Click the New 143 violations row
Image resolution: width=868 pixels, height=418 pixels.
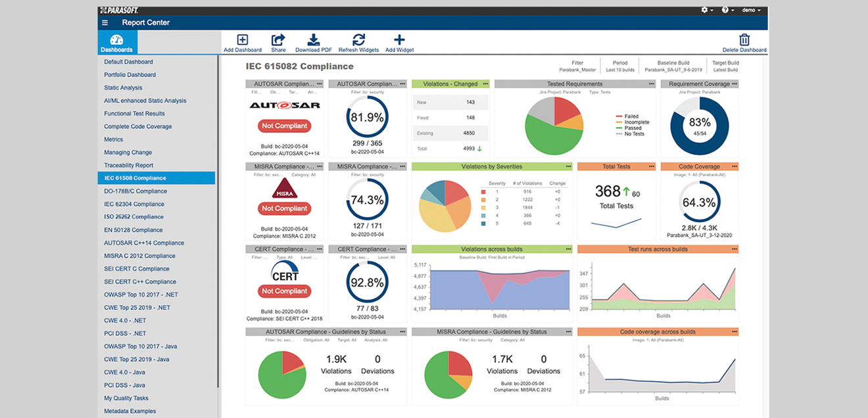coord(451,103)
